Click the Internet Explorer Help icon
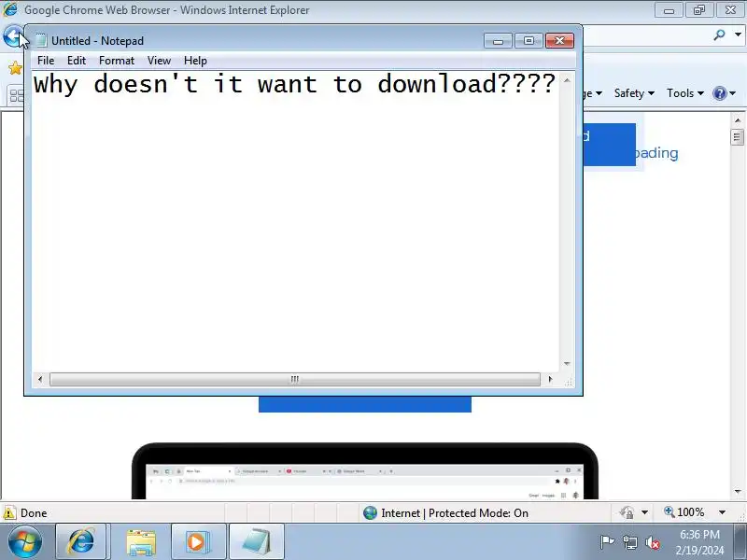This screenshot has width=747, height=560. coord(719,93)
